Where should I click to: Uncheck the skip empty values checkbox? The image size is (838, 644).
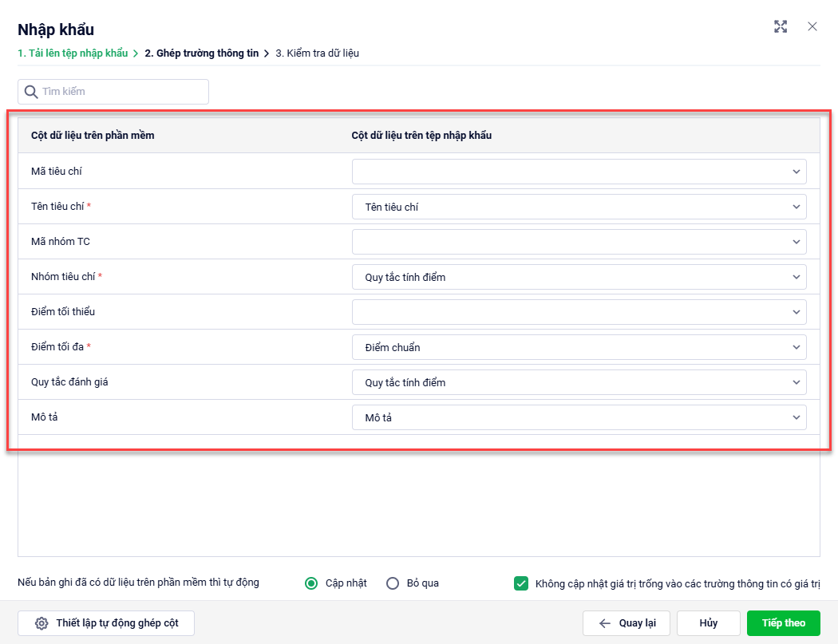(521, 583)
